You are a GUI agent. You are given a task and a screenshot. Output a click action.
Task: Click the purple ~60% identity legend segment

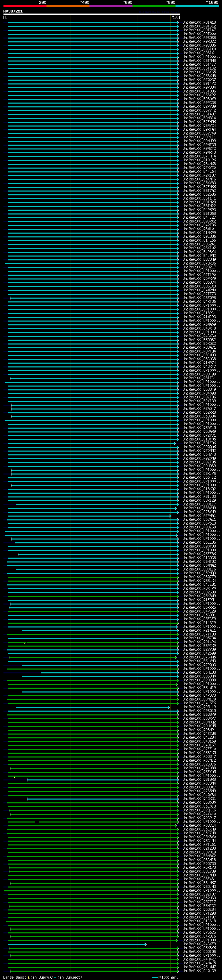point(111,6)
